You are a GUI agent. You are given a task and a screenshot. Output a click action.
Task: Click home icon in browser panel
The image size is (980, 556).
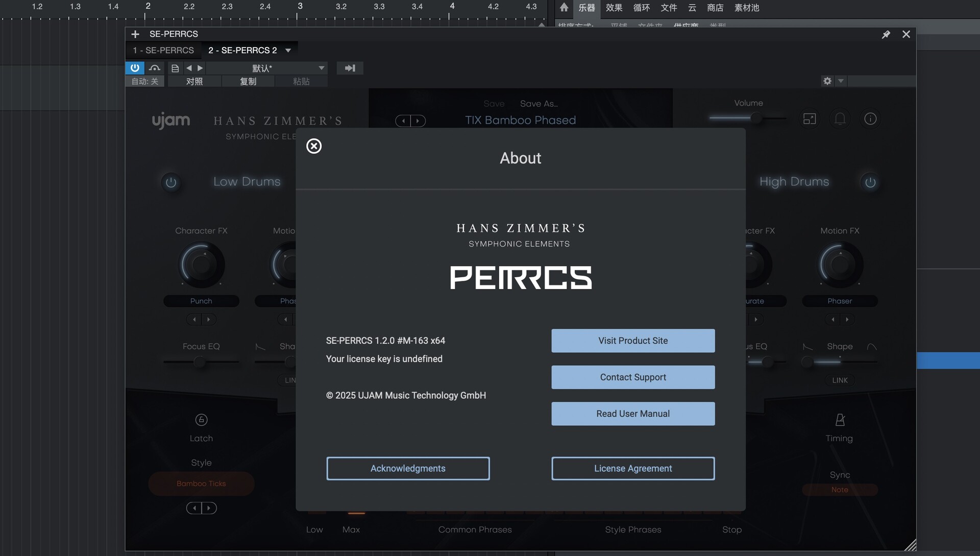coord(564,8)
